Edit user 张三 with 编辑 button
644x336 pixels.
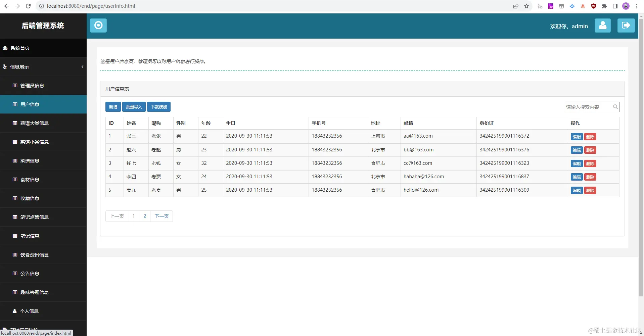577,137
